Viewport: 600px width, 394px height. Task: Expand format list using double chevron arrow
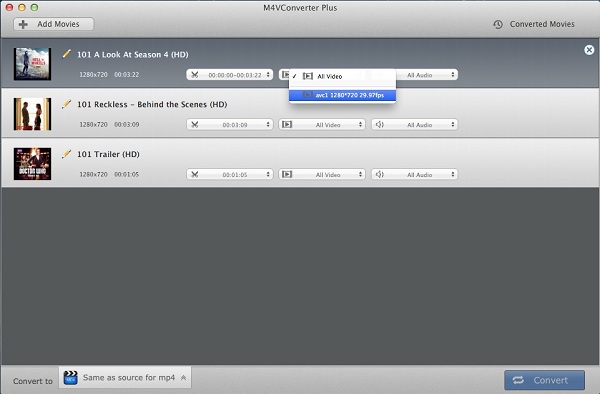(183, 378)
